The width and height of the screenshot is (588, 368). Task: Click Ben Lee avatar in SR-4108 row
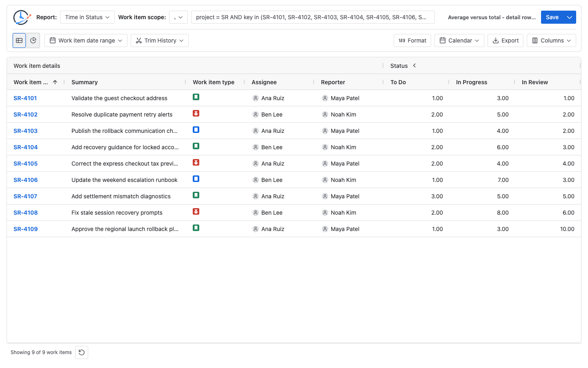click(256, 213)
